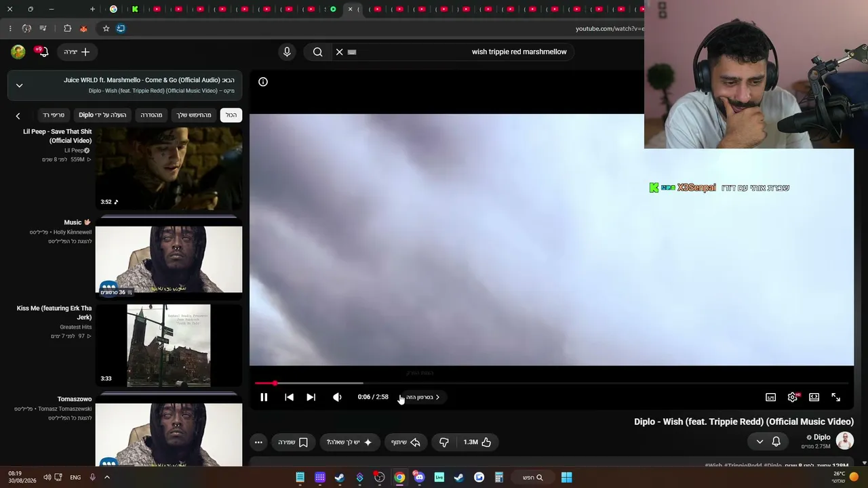Viewport: 868px width, 488px height.
Task: Bookmark the page with the star icon
Action: (106, 28)
